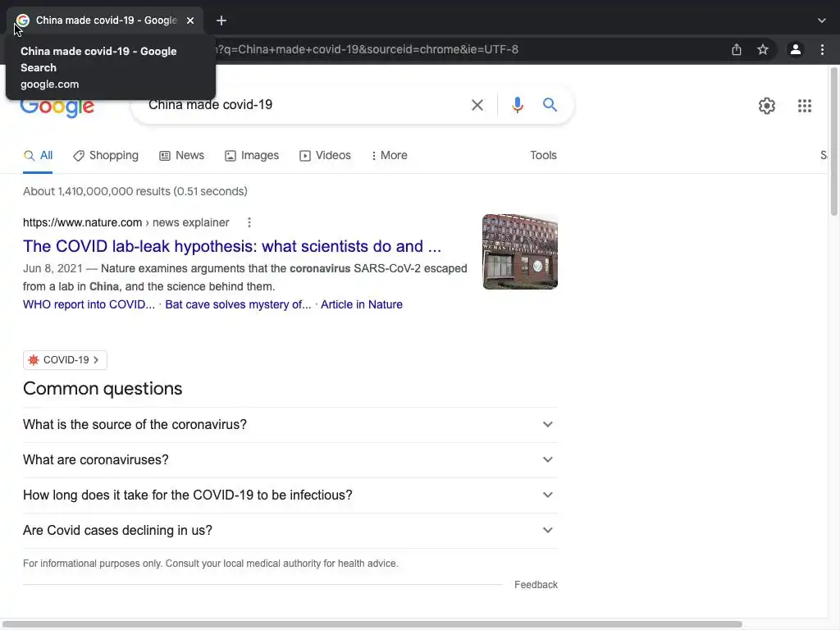840x630 pixels.
Task: Open search Tools options
Action: (543, 155)
